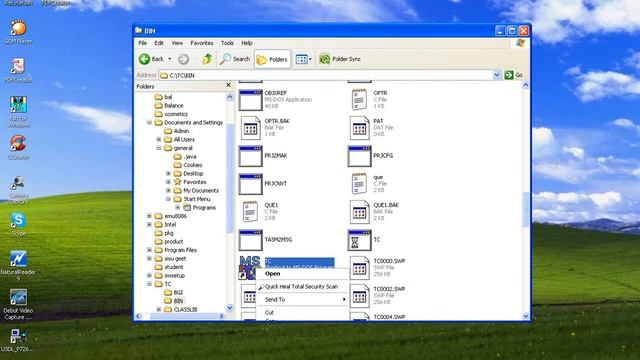Screen dimensions: 640x360
Task: Open NaturalReader desktop shortcut
Action: click(x=18, y=265)
